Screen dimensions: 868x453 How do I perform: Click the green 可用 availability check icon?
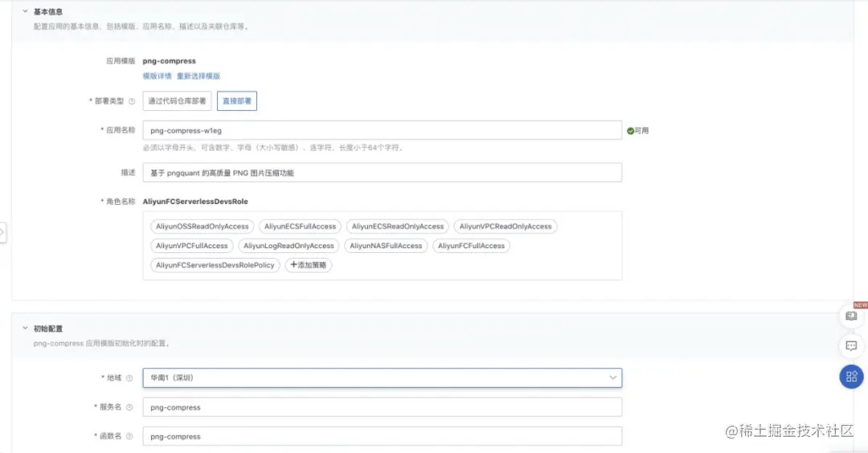[x=630, y=131]
